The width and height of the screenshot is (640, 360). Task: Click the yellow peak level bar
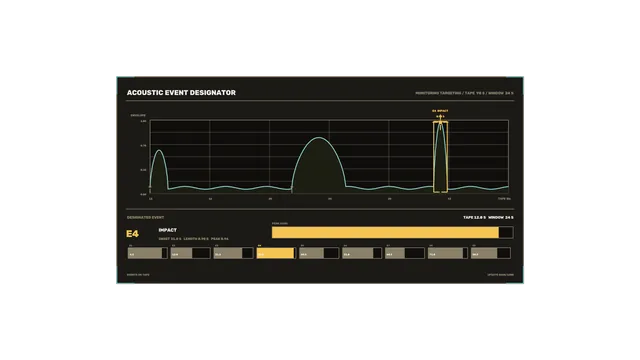tap(393, 233)
